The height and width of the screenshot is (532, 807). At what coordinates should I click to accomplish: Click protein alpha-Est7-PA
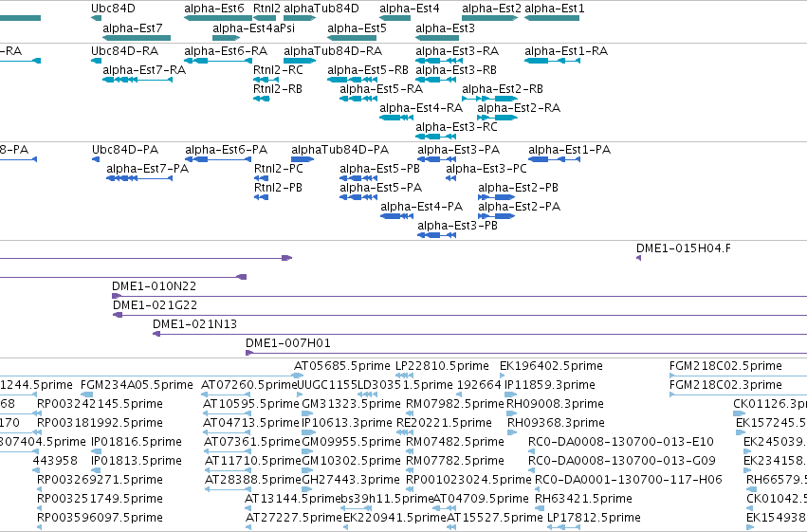(148, 169)
